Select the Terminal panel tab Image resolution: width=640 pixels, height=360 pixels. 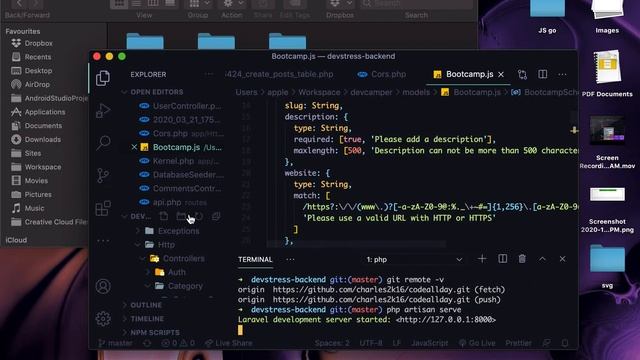click(x=255, y=259)
